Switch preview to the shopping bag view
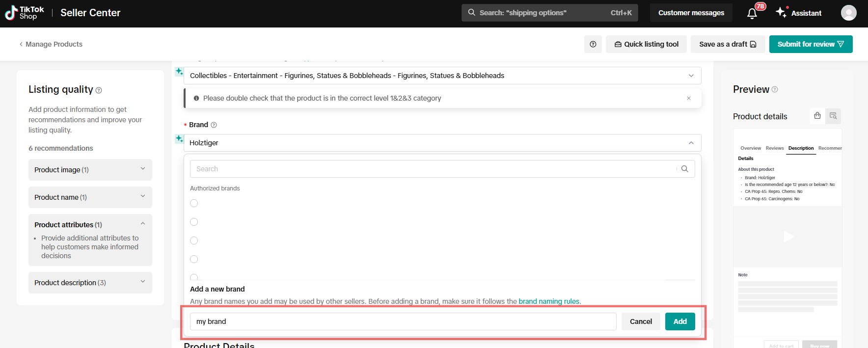The image size is (868, 348). (817, 116)
